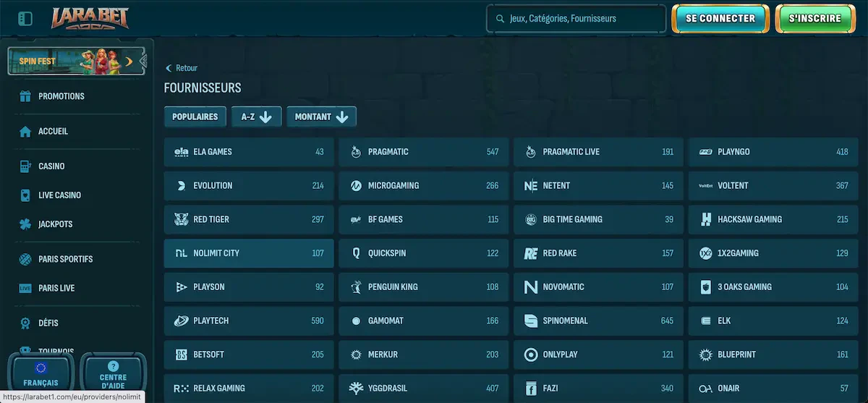Click the Nolimit City logo icon
The height and width of the screenshot is (403, 868).
181,253
